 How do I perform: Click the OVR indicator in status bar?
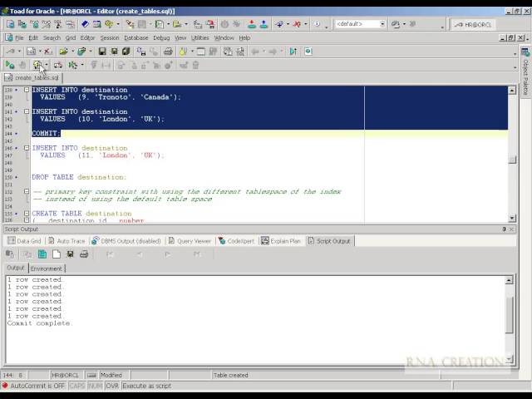(112, 386)
